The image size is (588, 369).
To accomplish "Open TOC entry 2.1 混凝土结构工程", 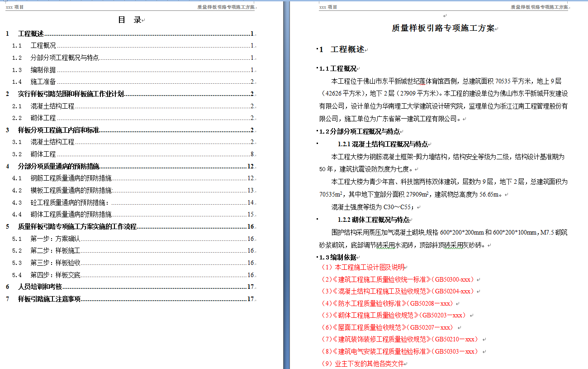I will [x=52, y=106].
